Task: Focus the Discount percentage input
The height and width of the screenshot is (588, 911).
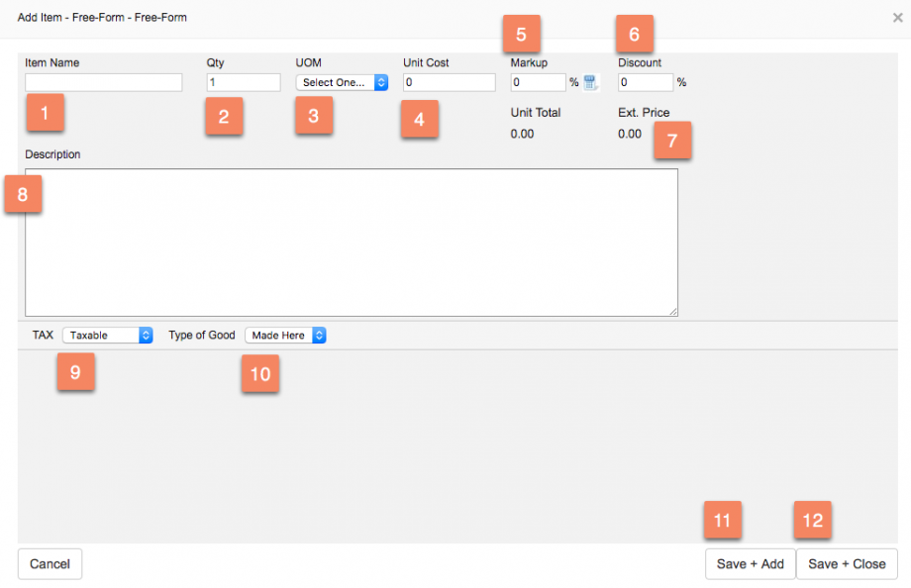Action: 647,82
